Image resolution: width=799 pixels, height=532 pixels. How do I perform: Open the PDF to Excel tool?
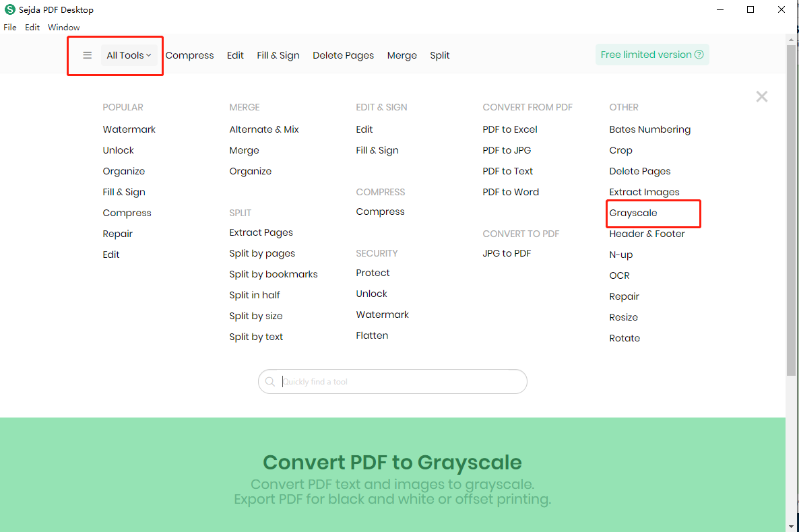[x=509, y=129]
